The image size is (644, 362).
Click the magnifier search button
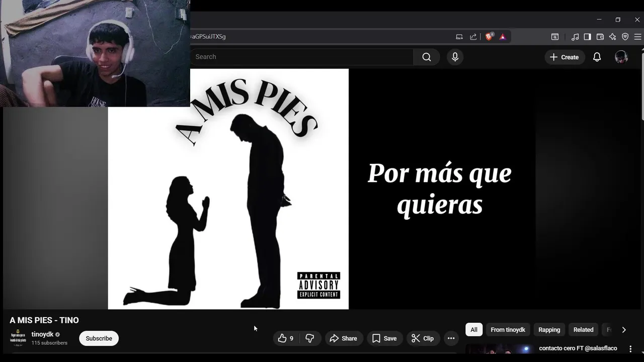(427, 57)
